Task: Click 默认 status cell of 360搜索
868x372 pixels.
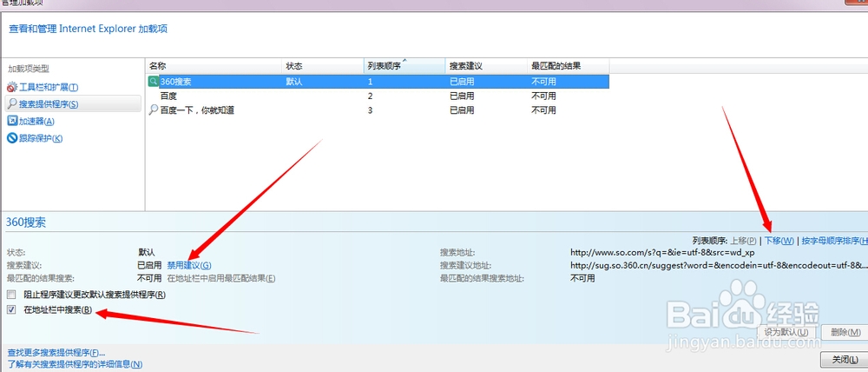Action: tap(294, 82)
